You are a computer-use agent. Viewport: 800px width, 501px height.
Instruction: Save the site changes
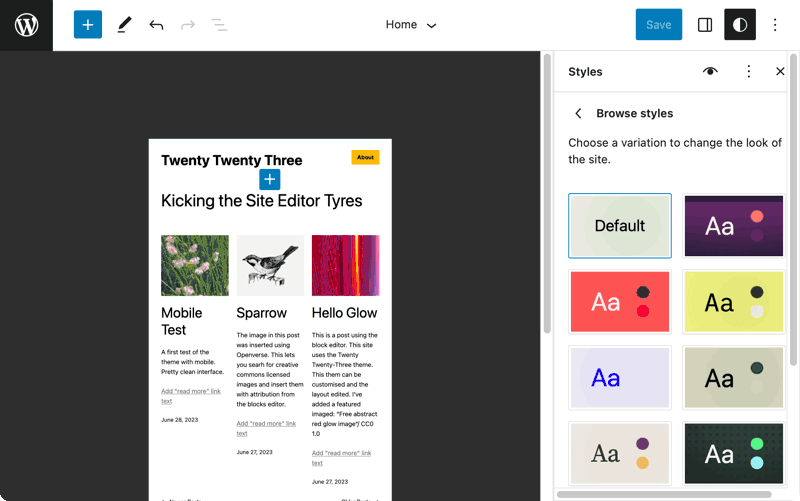pyautogui.click(x=659, y=24)
